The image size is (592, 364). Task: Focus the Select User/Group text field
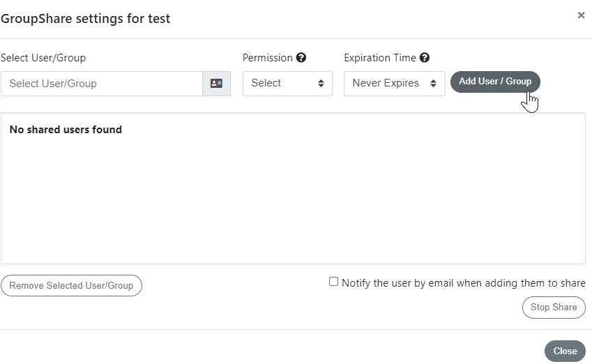(102, 84)
